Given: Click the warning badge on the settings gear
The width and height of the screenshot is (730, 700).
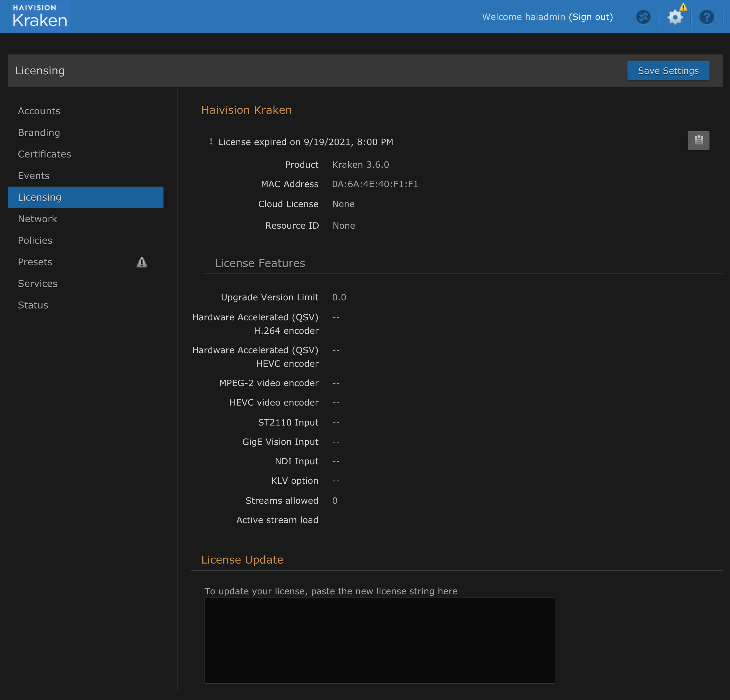Looking at the screenshot, I should 684,8.
